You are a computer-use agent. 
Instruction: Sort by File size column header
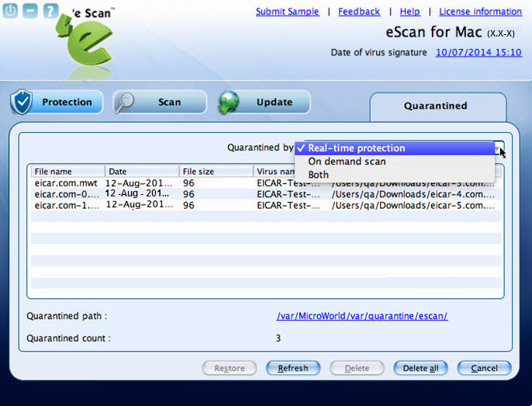point(216,172)
